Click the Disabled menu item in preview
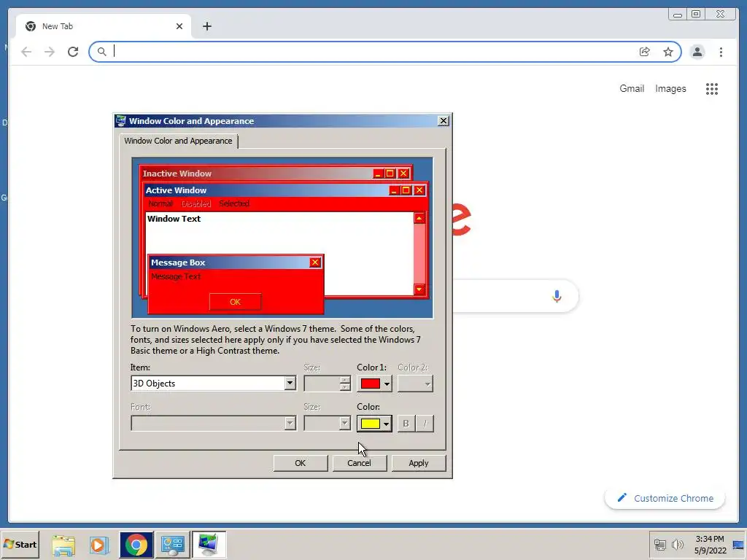The width and height of the screenshot is (747, 560). [196, 204]
